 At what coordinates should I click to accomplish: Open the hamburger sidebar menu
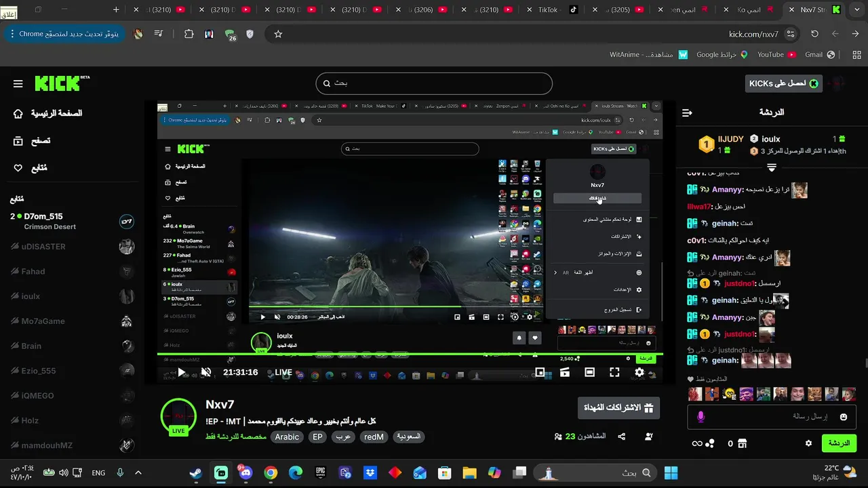tap(18, 84)
